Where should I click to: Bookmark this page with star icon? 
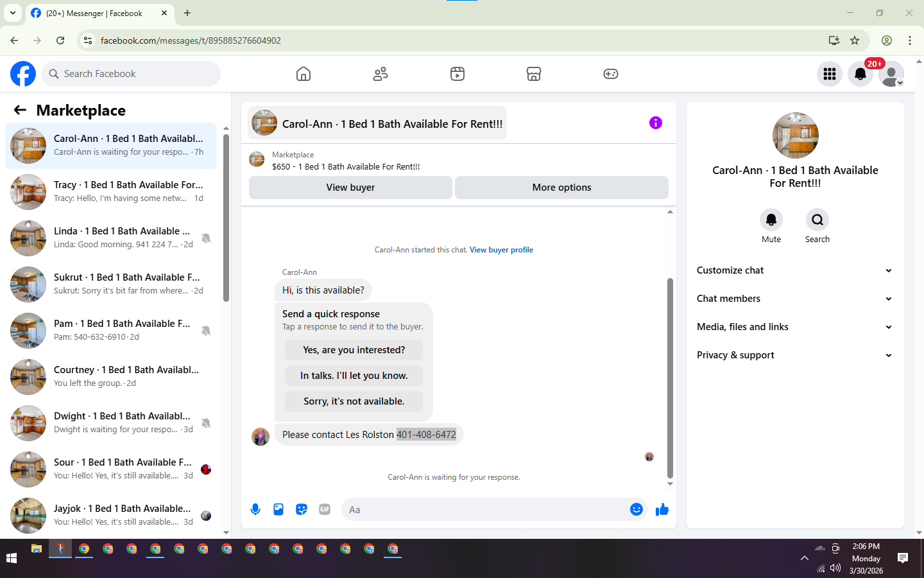coord(855,40)
